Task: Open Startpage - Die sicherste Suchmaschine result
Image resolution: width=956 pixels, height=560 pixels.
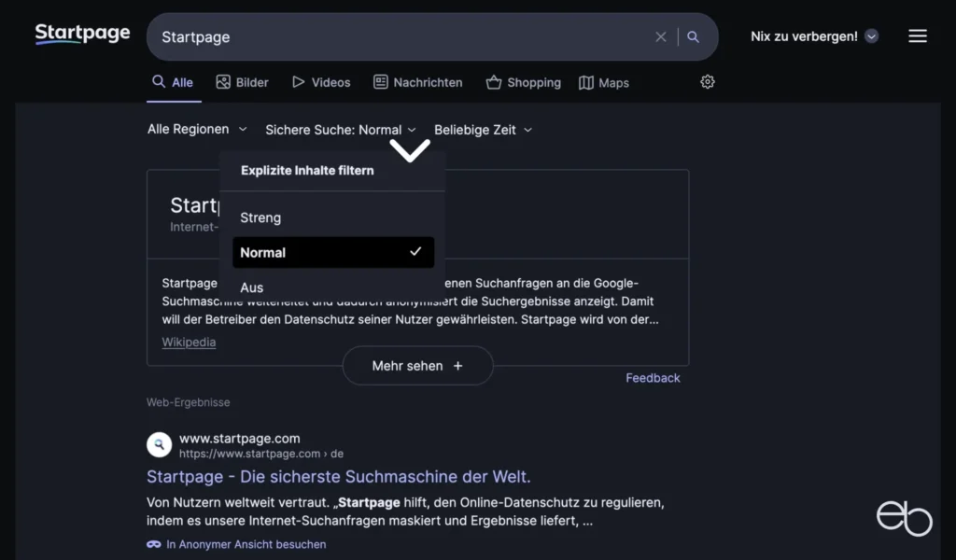Action: [x=338, y=477]
